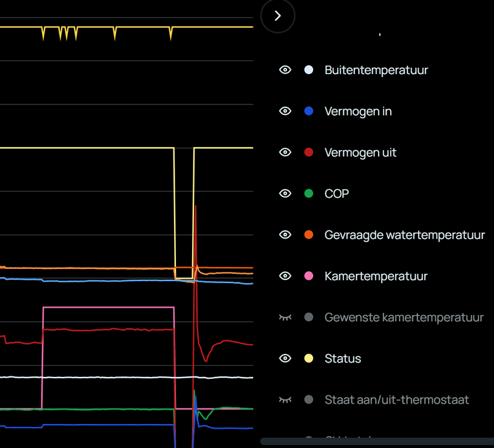This screenshot has height=448, width=494.
Task: Show Gewenste kamertemperatuur via crossed eye icon
Action: click(x=285, y=318)
